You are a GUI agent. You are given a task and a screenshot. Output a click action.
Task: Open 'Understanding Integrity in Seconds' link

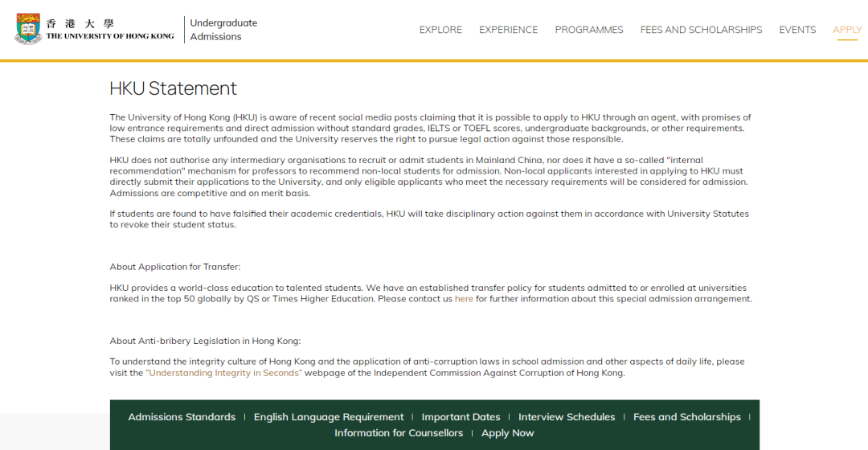(x=223, y=373)
